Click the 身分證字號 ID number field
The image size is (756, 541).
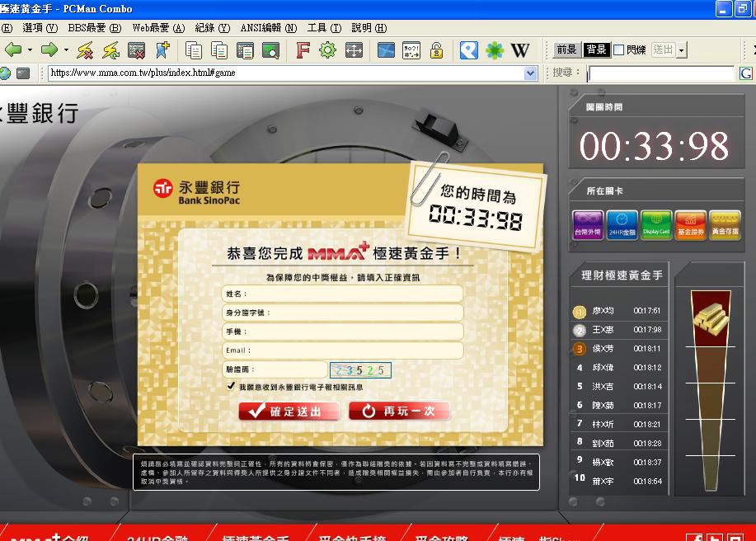pyautogui.click(x=342, y=313)
